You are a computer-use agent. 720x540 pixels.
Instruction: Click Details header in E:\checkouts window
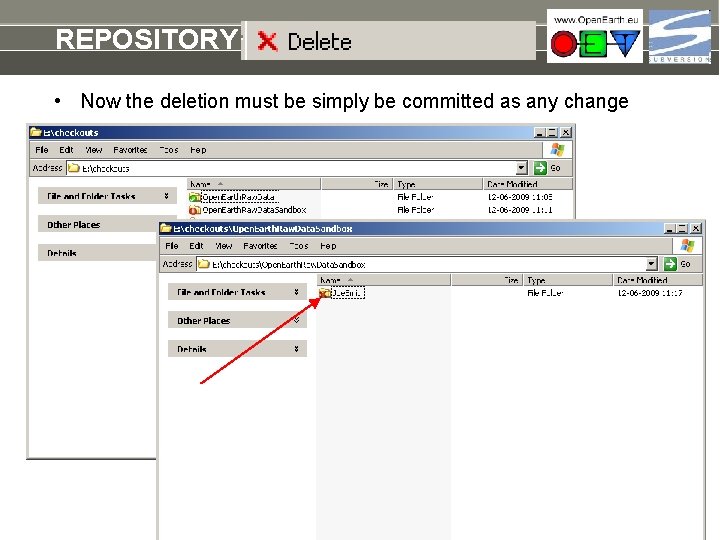pyautogui.click(x=98, y=253)
